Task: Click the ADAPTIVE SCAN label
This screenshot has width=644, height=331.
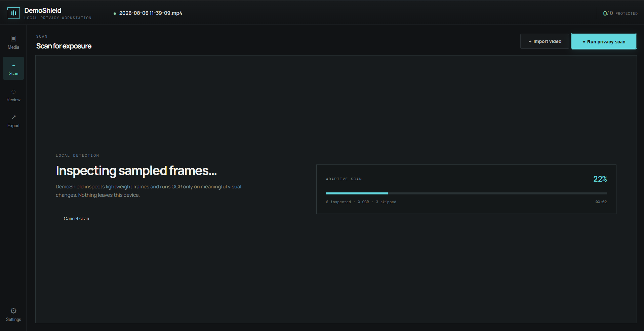Action: (x=344, y=179)
